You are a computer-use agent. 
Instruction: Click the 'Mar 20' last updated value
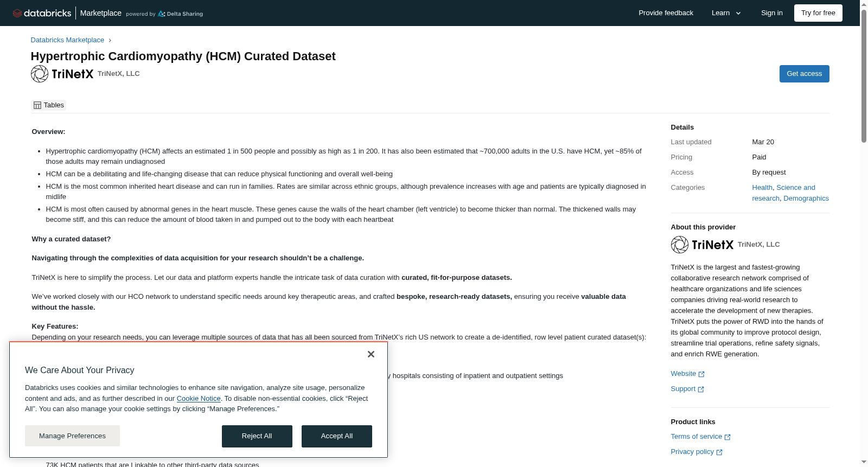point(763,142)
